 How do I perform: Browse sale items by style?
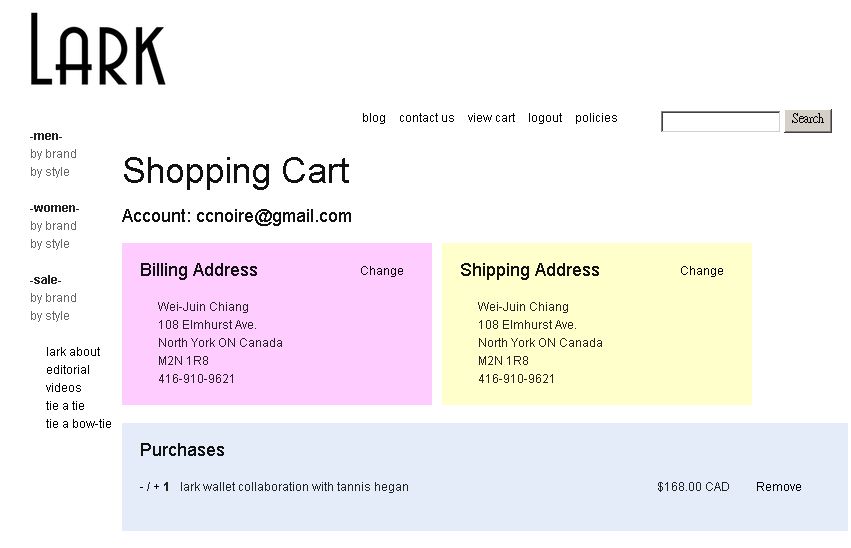click(50, 316)
